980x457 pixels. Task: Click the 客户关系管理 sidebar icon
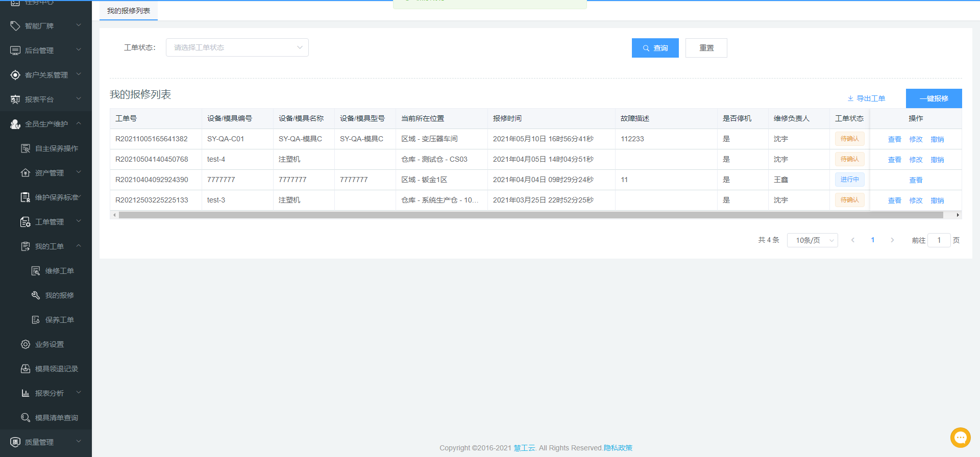15,75
